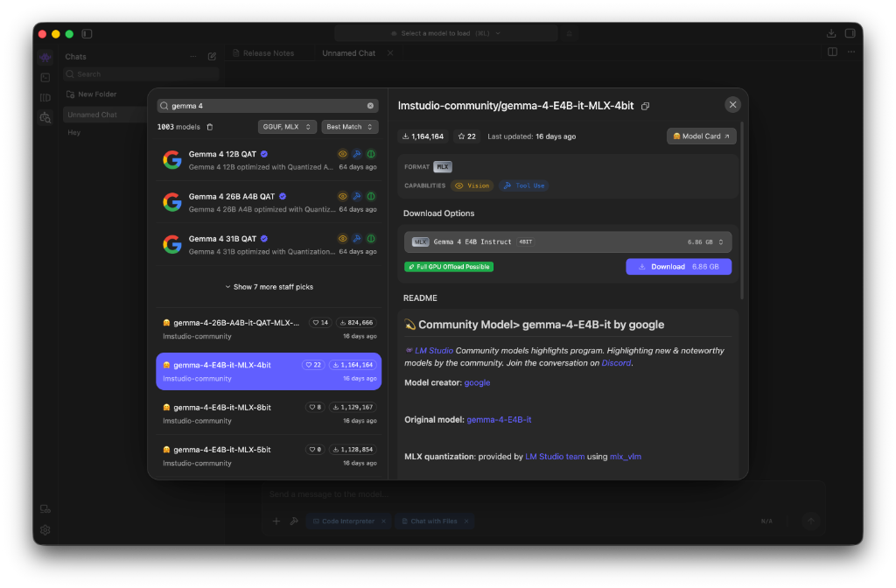
Task: Open the GGUF, MLX format filter dropdown
Action: (x=287, y=127)
